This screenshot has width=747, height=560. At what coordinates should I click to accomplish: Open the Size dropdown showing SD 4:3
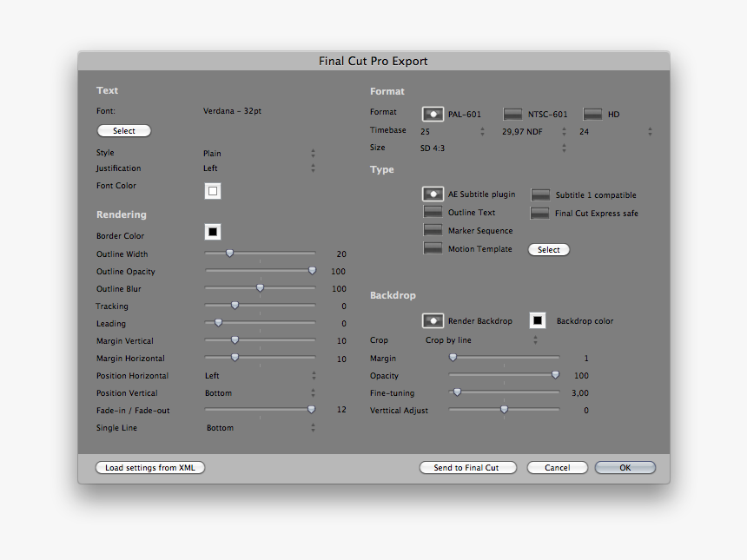point(493,148)
